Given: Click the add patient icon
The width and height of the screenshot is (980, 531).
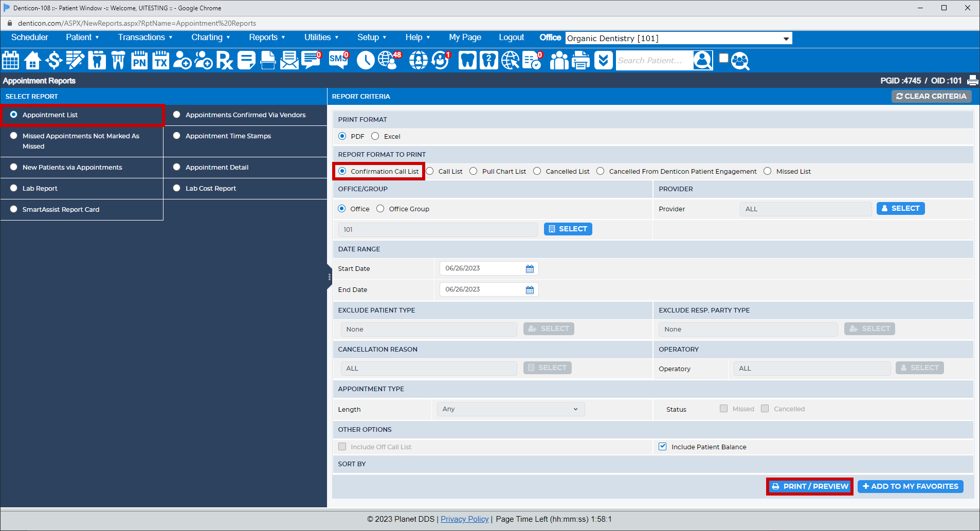Looking at the screenshot, I should pyautogui.click(x=182, y=60).
